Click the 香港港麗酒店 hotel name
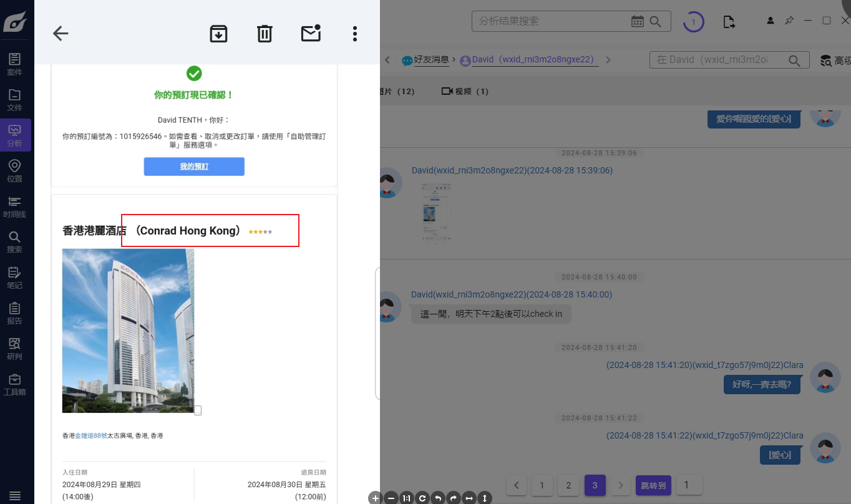This screenshot has width=851, height=504. click(x=94, y=231)
